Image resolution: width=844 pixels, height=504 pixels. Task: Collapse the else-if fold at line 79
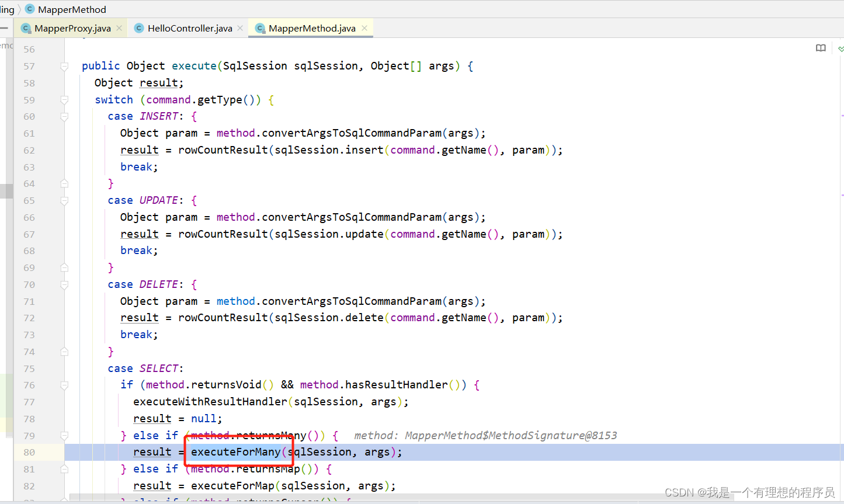(64, 436)
